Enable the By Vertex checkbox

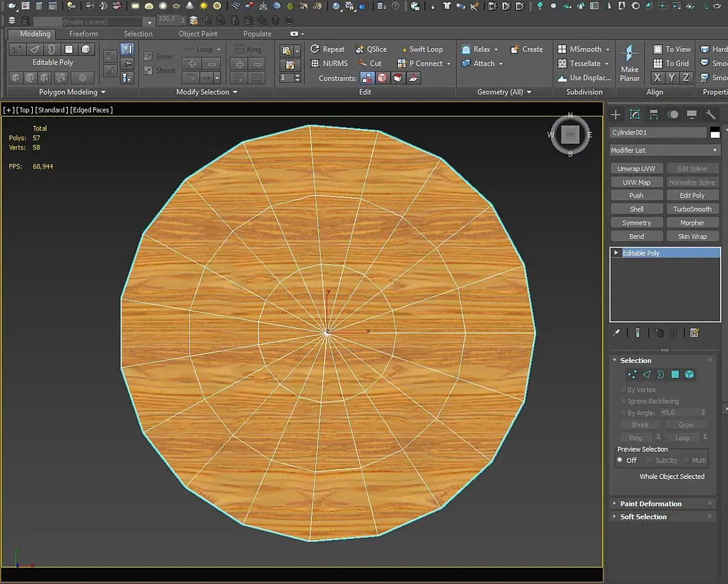point(623,390)
